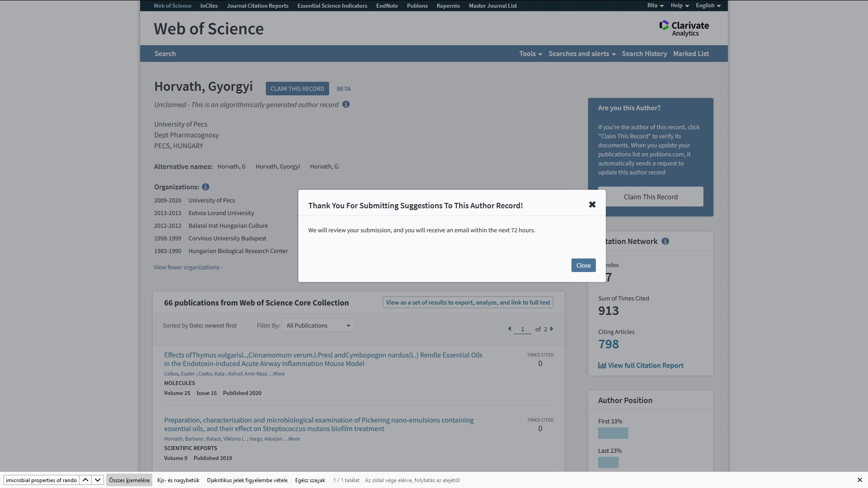868x488 pixels.
Task: Open the English language dropdown
Action: pyautogui.click(x=708, y=5)
